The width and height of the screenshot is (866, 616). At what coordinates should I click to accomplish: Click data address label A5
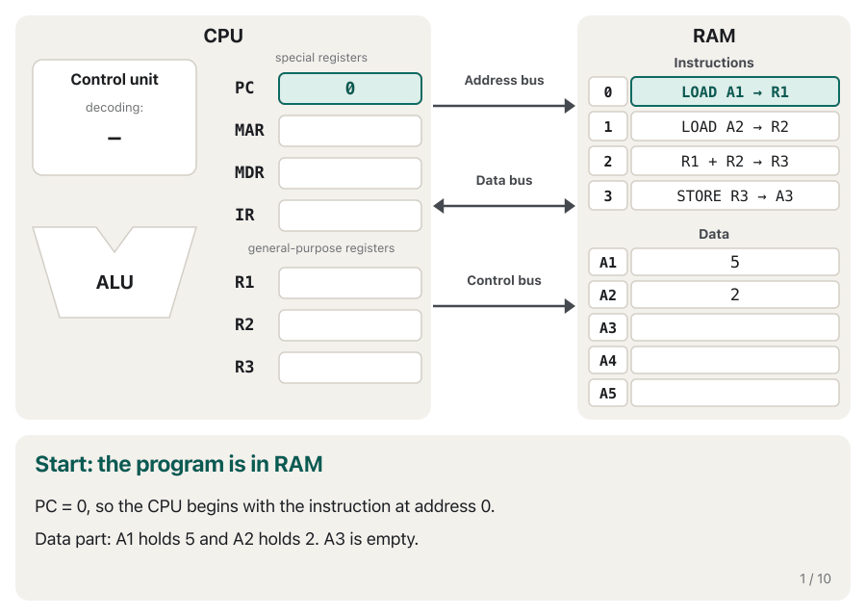tap(607, 393)
